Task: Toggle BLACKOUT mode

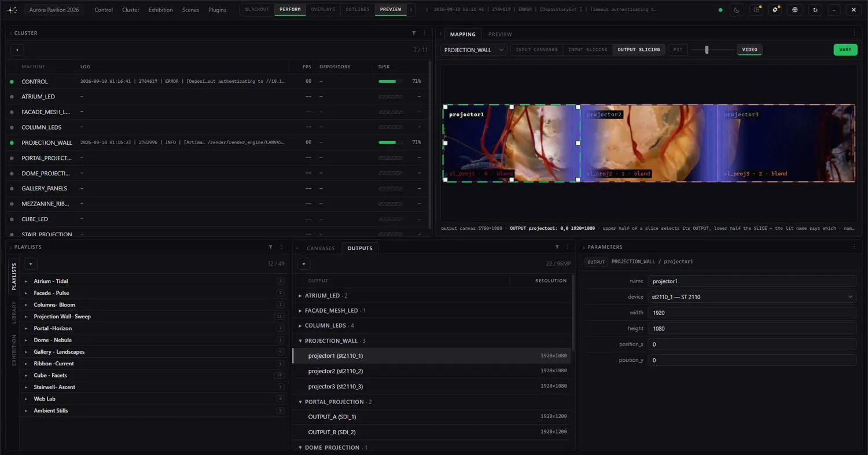Action: (x=257, y=10)
